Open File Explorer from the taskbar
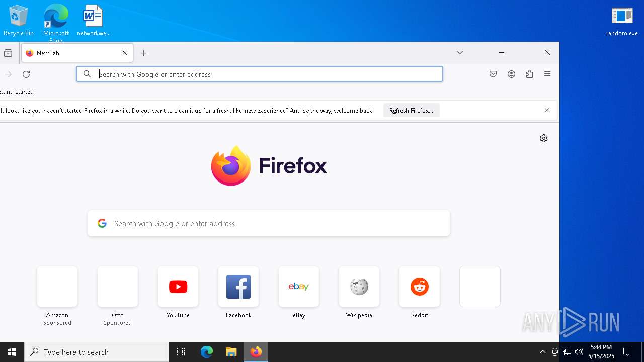Screen dimensions: 644x362 (231, 352)
